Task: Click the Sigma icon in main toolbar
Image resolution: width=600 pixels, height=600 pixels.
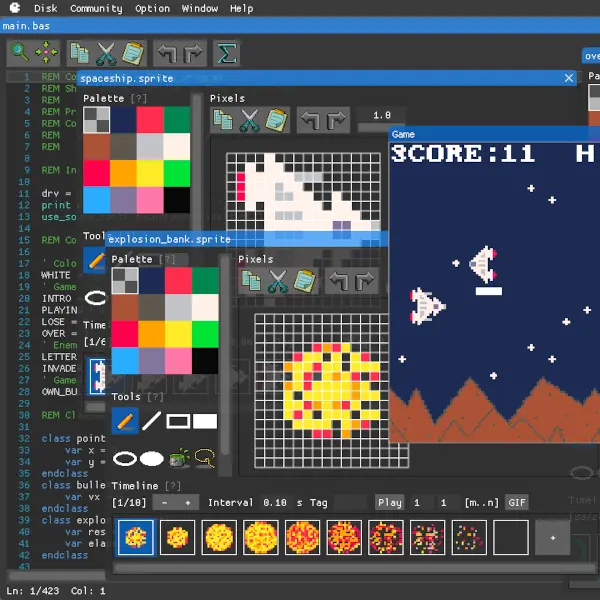Action: (x=227, y=53)
